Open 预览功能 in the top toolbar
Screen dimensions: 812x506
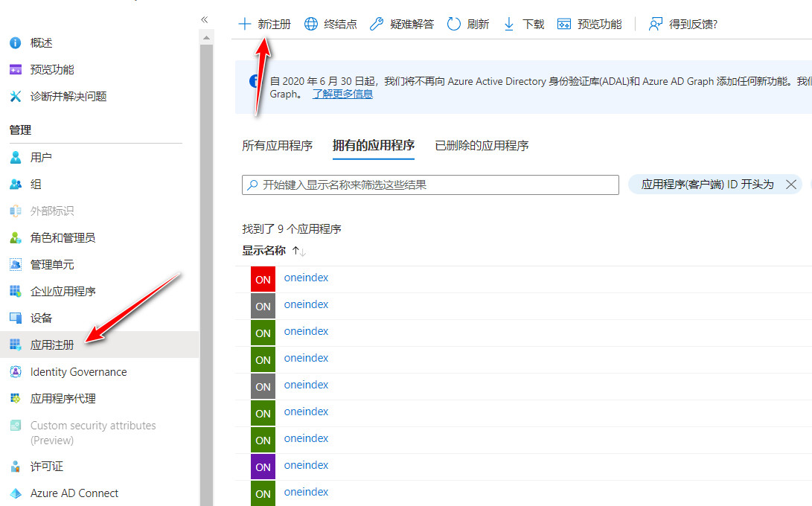pyautogui.click(x=589, y=25)
